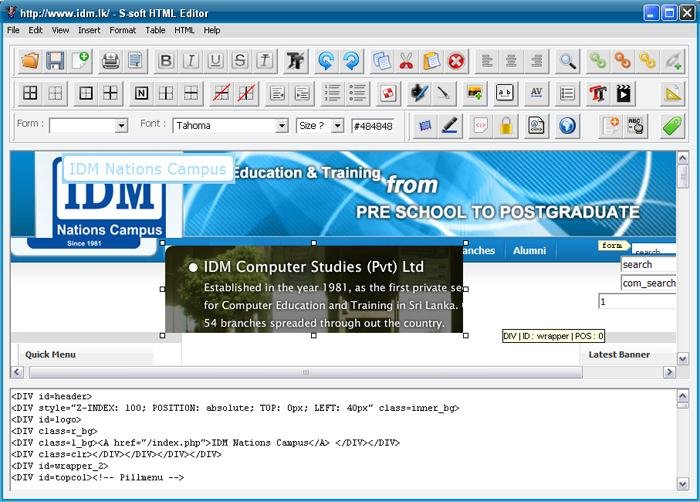Click the numbered list icon
This screenshot has height=502, width=700.
[x=332, y=93]
